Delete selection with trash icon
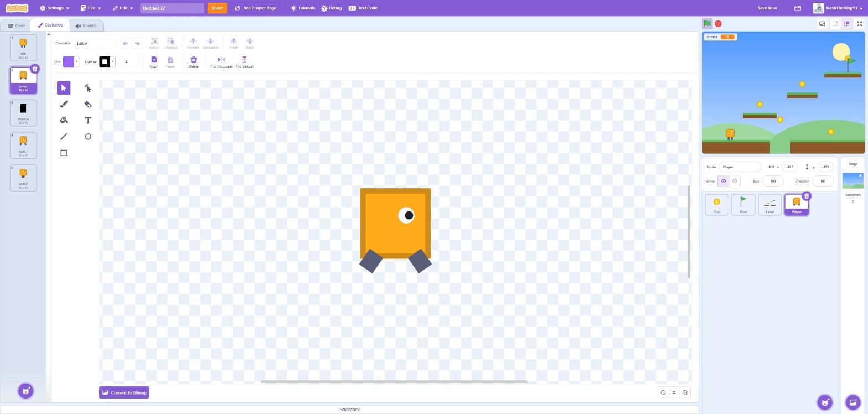Viewport: 868px width, 414px height. click(193, 62)
